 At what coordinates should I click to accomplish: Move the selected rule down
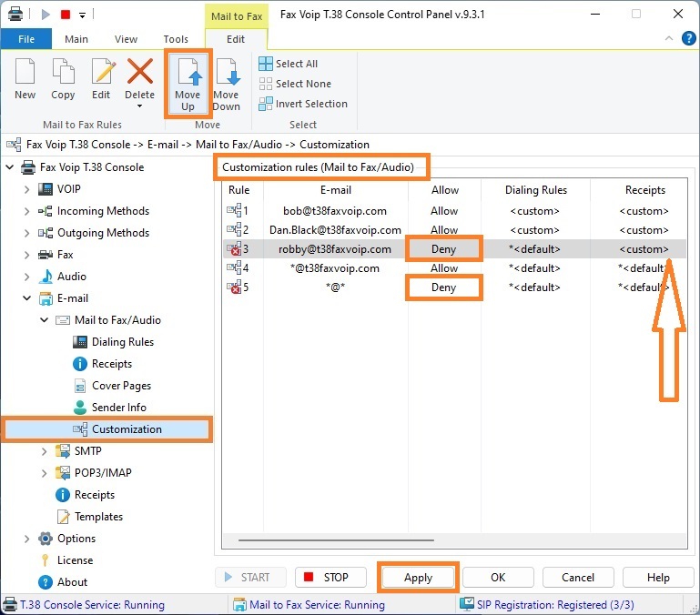pos(227,84)
